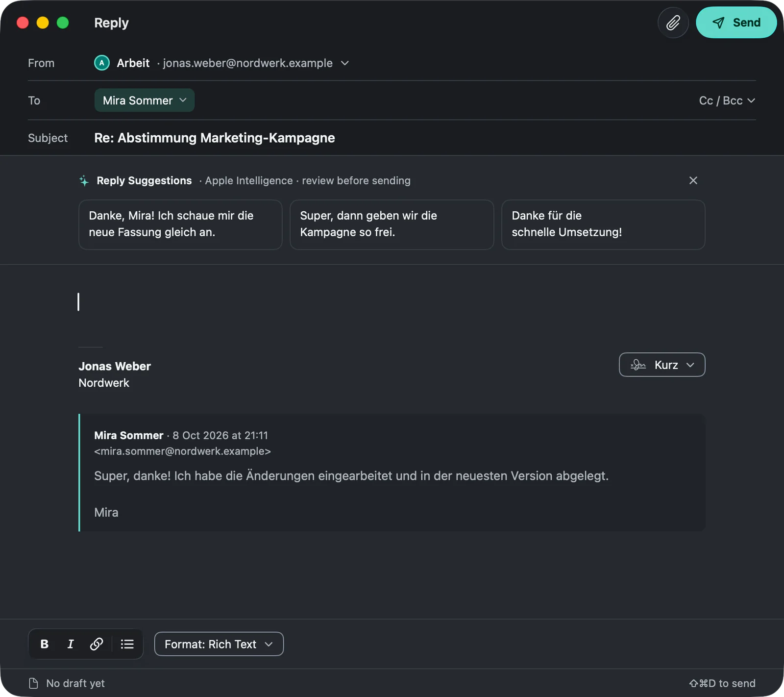Image resolution: width=784 pixels, height=697 pixels.
Task: Click the draft document icon in status bar
Action: (33, 683)
